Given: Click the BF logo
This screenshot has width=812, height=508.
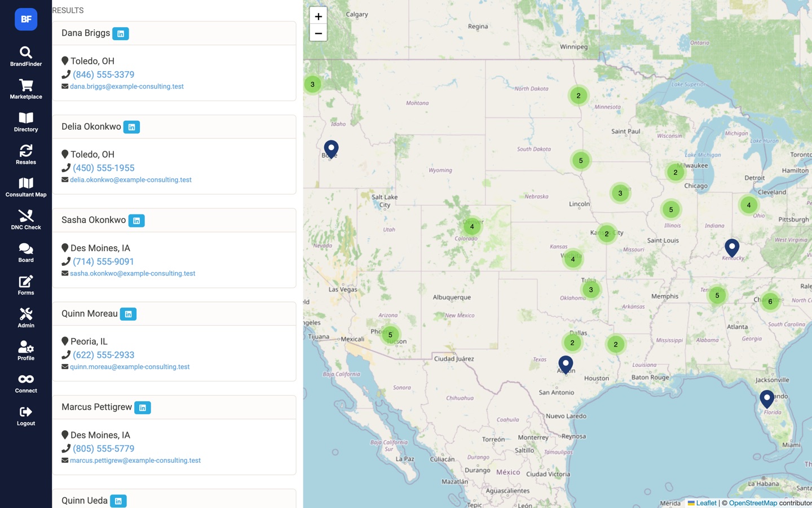Looking at the screenshot, I should pos(26,19).
